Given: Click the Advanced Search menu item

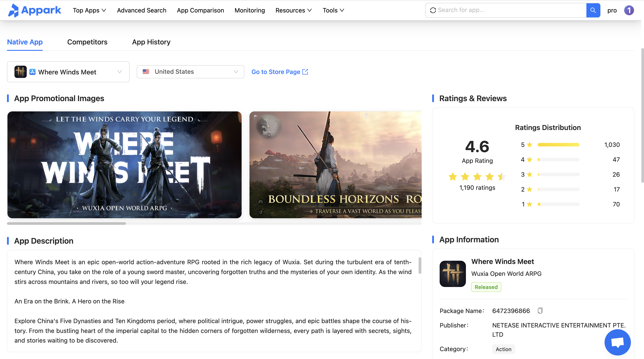Looking at the screenshot, I should coord(142,10).
